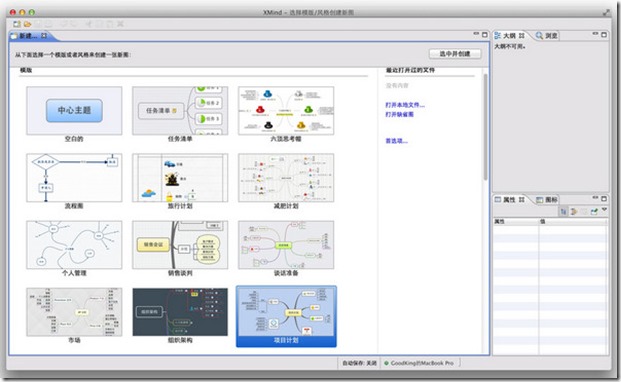This screenshot has width=621, height=382.
Task: Click the restore default value icon in properties
Action: pos(584,212)
